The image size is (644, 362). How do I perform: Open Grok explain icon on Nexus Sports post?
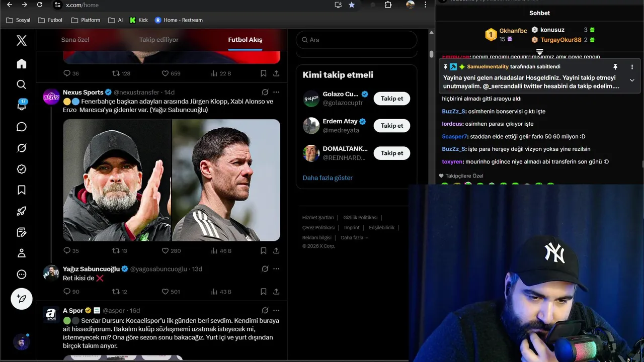click(x=265, y=93)
